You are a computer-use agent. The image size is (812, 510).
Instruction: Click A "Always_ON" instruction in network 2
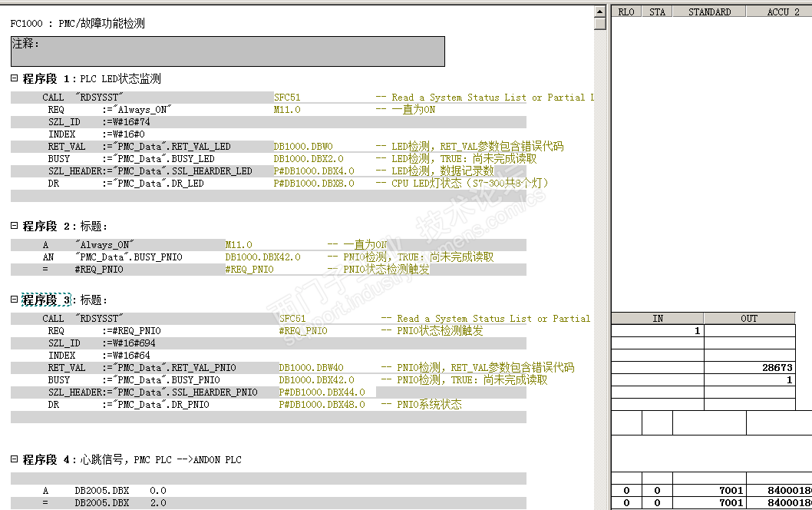(88, 245)
